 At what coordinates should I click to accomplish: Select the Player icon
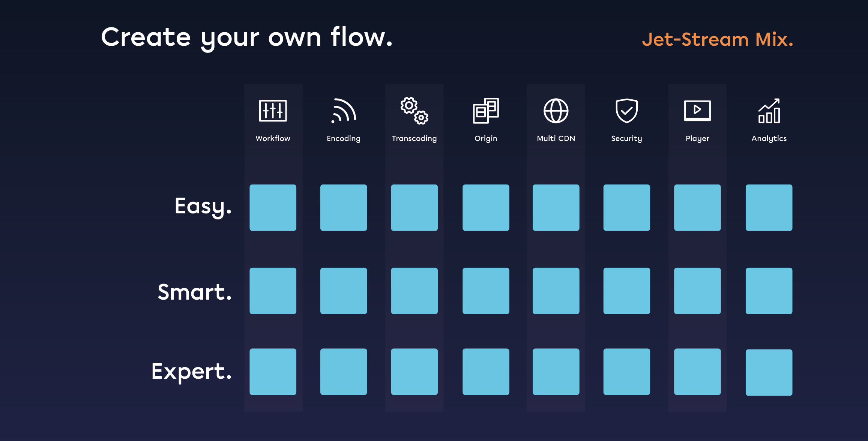pyautogui.click(x=698, y=111)
